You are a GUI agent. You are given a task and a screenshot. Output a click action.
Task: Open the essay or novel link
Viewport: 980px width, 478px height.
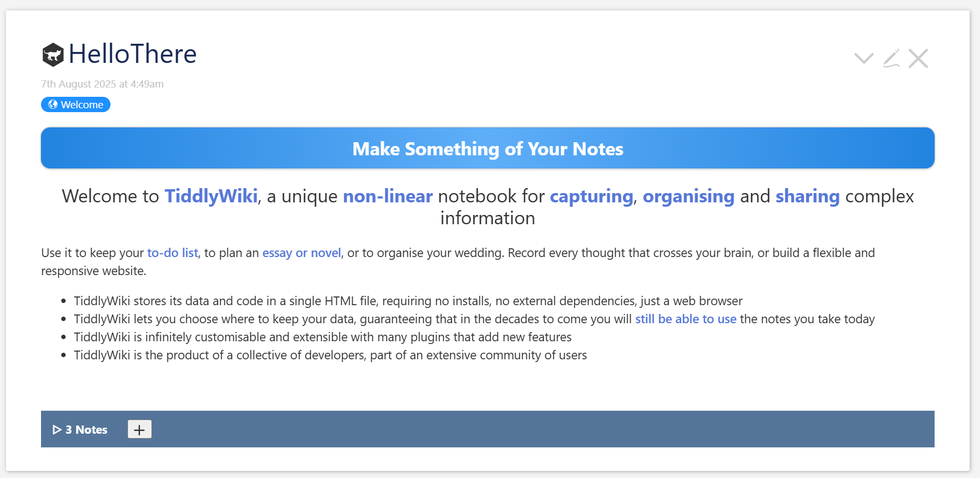pyautogui.click(x=301, y=253)
